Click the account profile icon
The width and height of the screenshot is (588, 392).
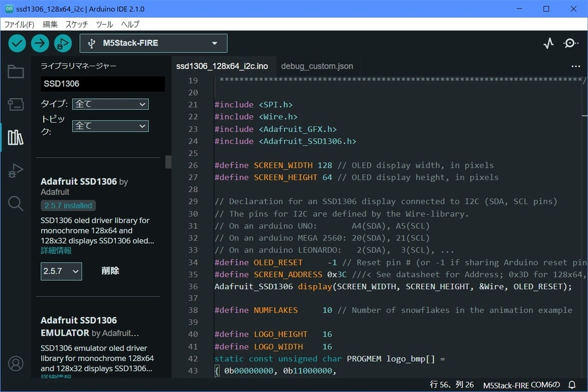(16, 363)
